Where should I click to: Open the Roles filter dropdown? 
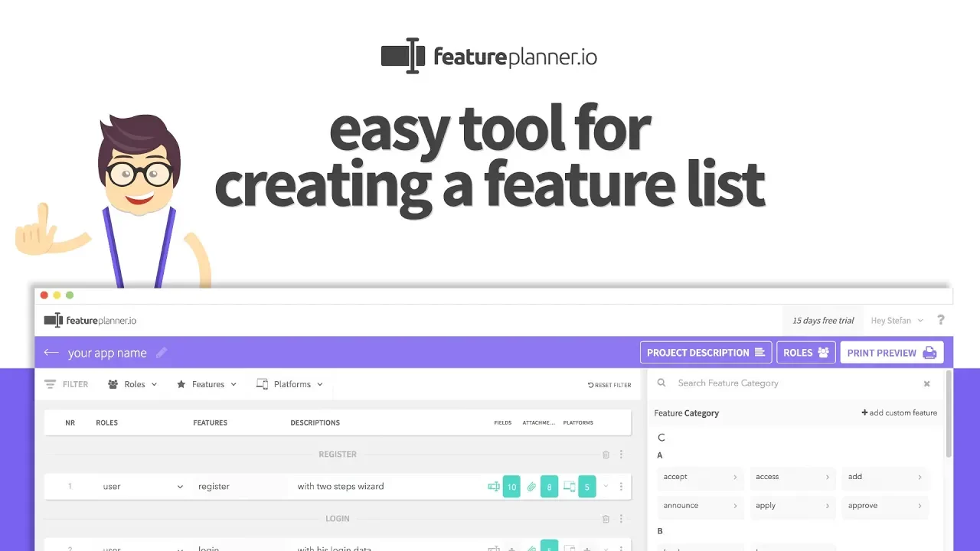coord(132,384)
